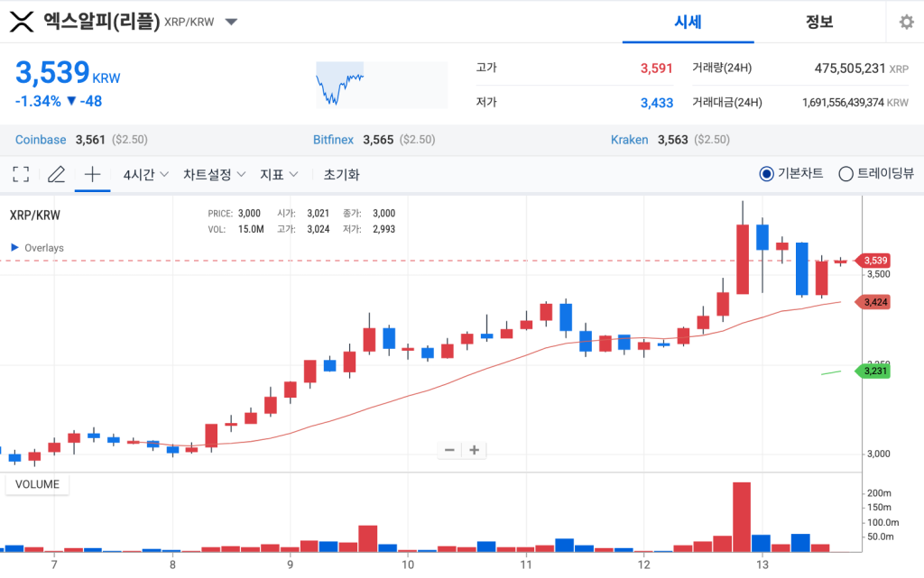Click the date label 10 on the axis
The image size is (924, 578).
[x=408, y=565]
